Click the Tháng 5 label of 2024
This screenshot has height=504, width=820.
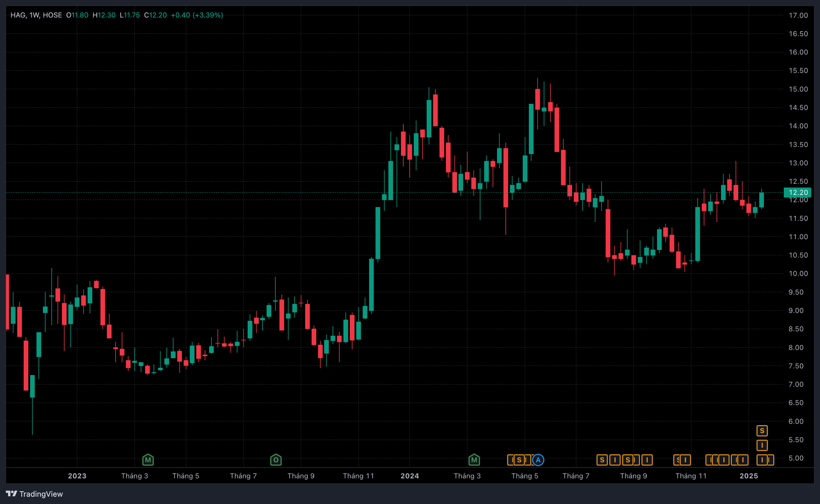(x=525, y=476)
